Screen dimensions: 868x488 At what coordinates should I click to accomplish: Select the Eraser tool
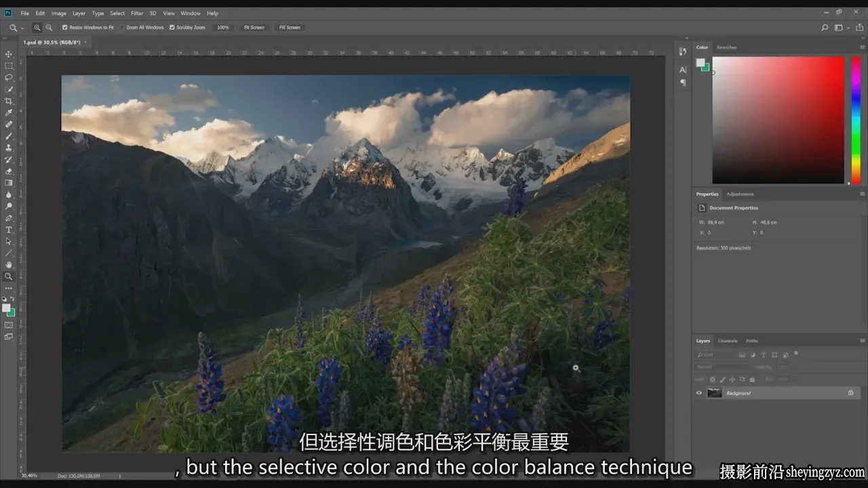[x=9, y=171]
